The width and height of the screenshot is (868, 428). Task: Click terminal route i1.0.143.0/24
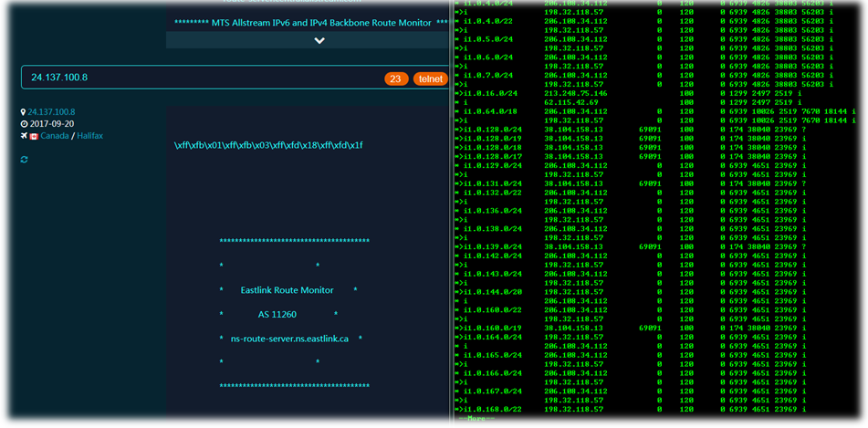click(492, 274)
